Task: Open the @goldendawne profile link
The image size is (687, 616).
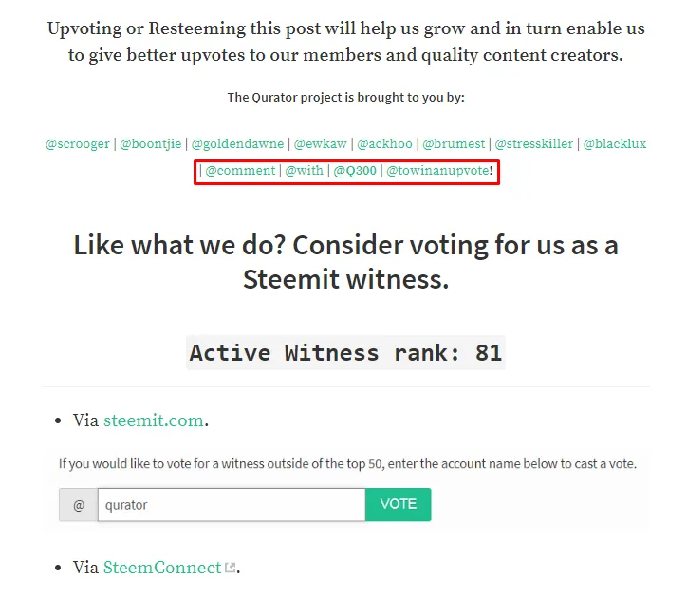Action: pos(237,143)
